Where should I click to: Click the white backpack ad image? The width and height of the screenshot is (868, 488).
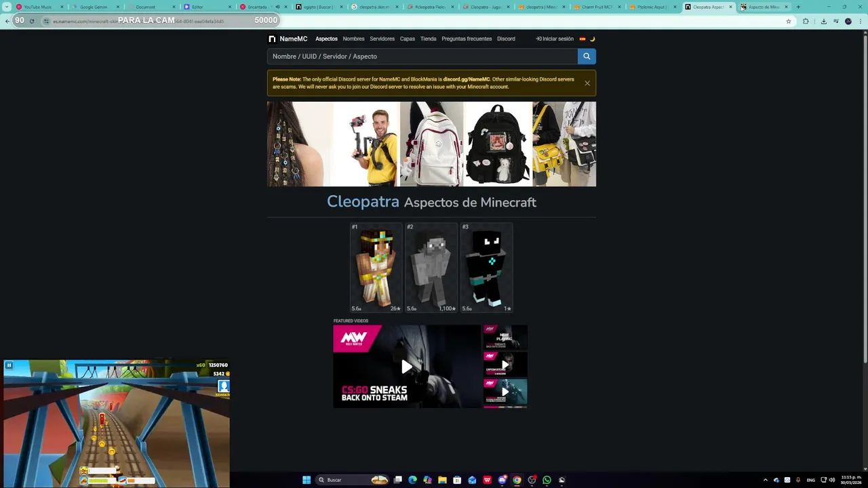(432, 144)
